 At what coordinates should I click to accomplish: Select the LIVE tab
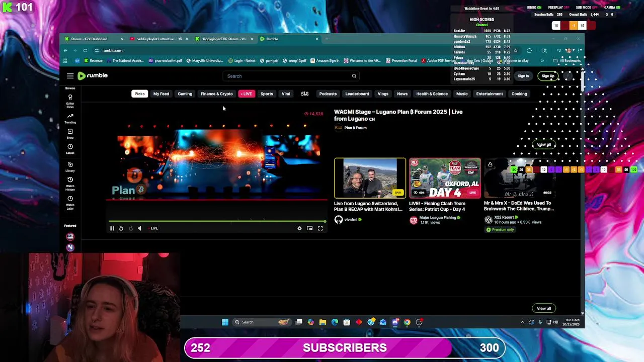click(247, 94)
